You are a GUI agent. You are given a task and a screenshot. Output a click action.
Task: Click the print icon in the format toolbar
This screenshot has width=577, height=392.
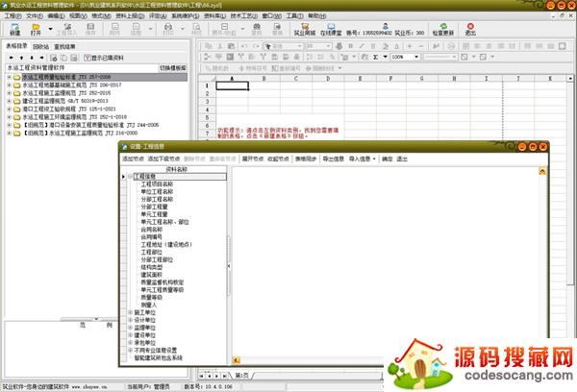click(x=339, y=46)
